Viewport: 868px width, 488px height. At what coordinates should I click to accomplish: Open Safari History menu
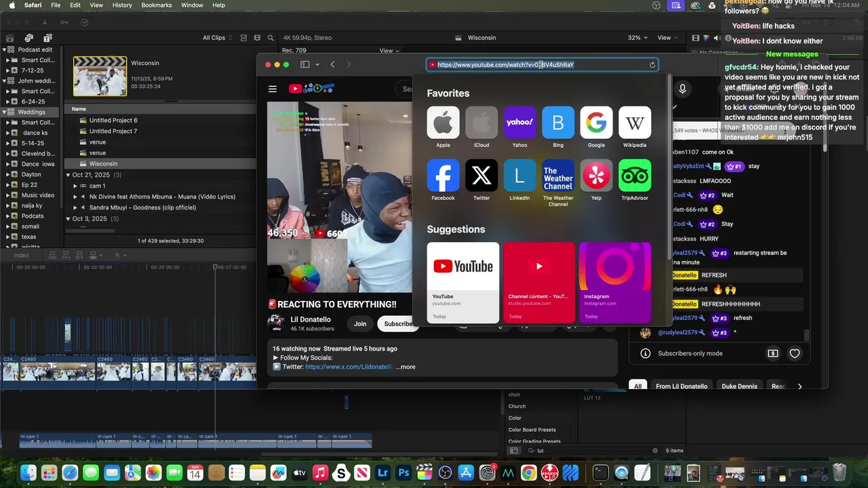point(122,5)
